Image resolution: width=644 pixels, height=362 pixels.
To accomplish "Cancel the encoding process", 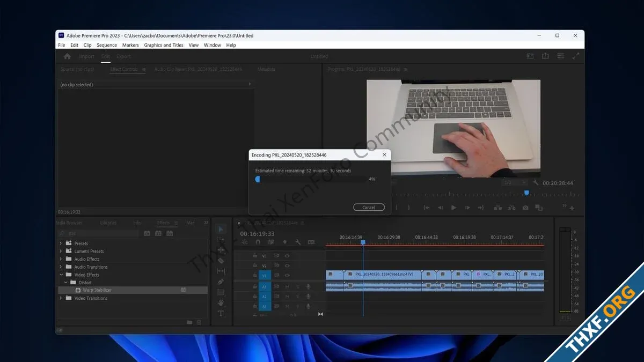I will tap(369, 208).
